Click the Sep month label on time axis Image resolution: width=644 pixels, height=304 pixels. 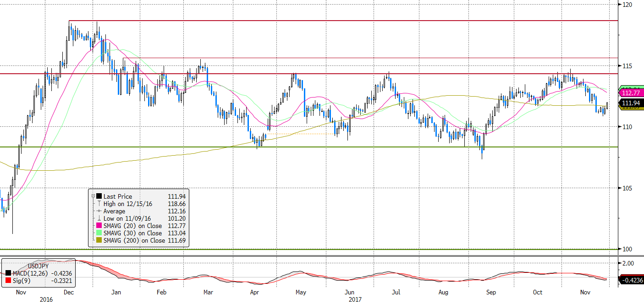(491, 292)
